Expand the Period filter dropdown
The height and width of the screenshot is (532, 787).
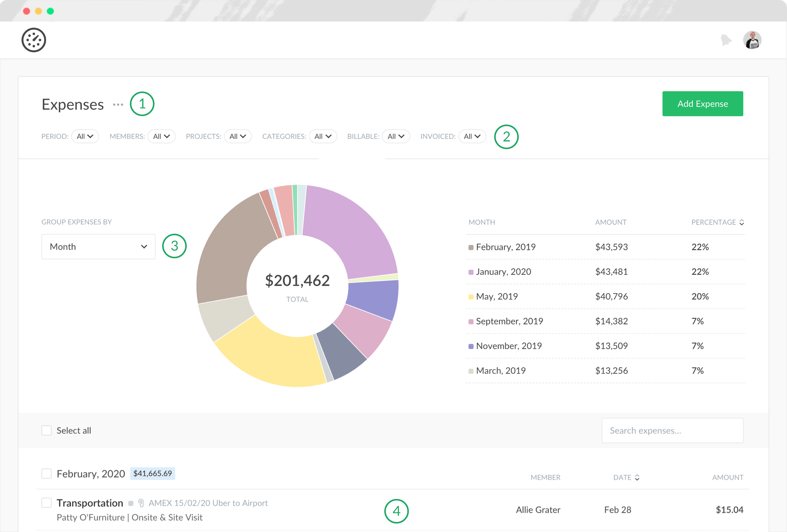(85, 136)
